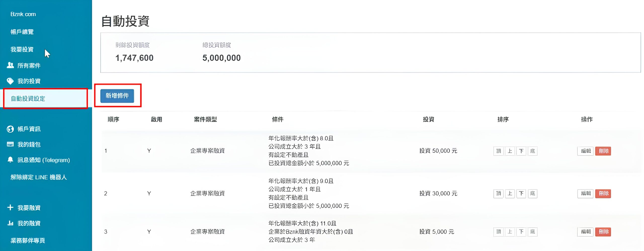Move rule 2 to top with 頂 button

click(x=499, y=194)
